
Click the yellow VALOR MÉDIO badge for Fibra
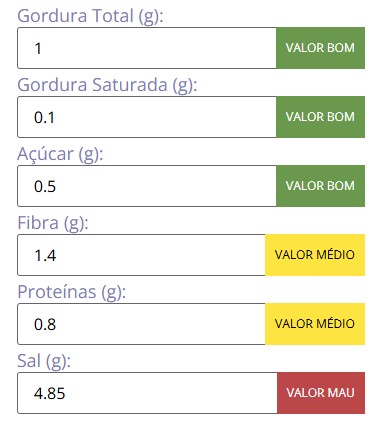pos(315,255)
